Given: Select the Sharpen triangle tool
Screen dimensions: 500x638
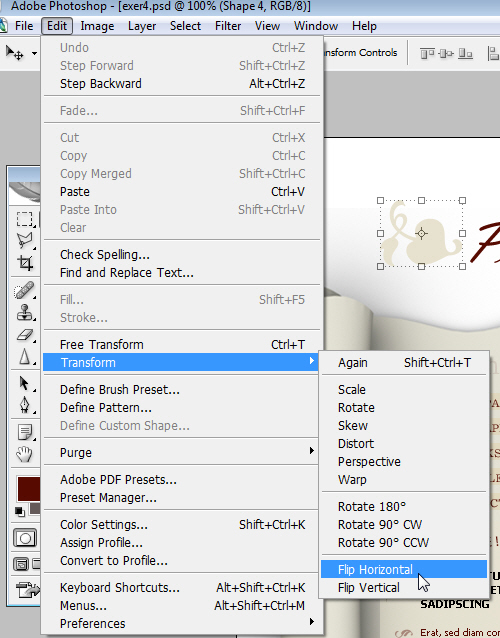Looking at the screenshot, I should (24, 356).
